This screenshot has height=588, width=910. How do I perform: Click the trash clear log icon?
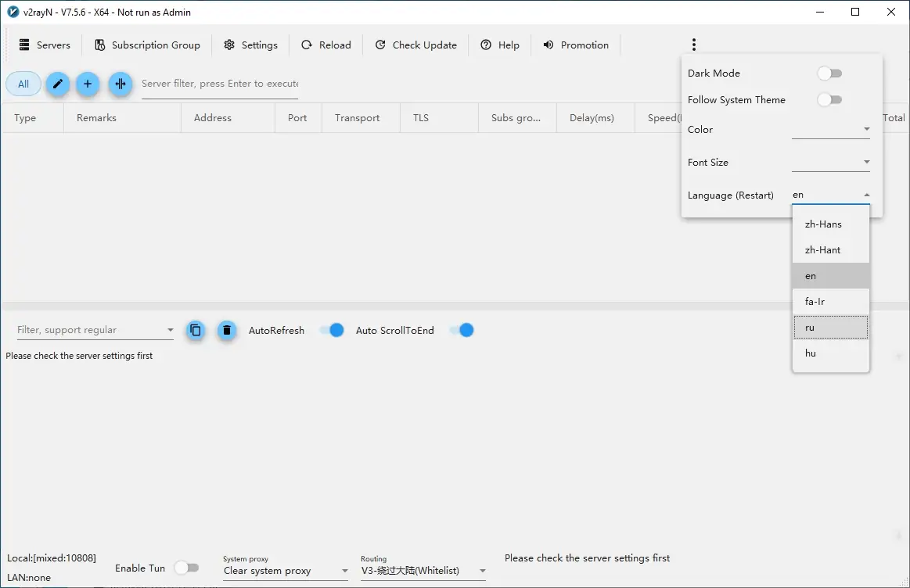[x=227, y=331]
